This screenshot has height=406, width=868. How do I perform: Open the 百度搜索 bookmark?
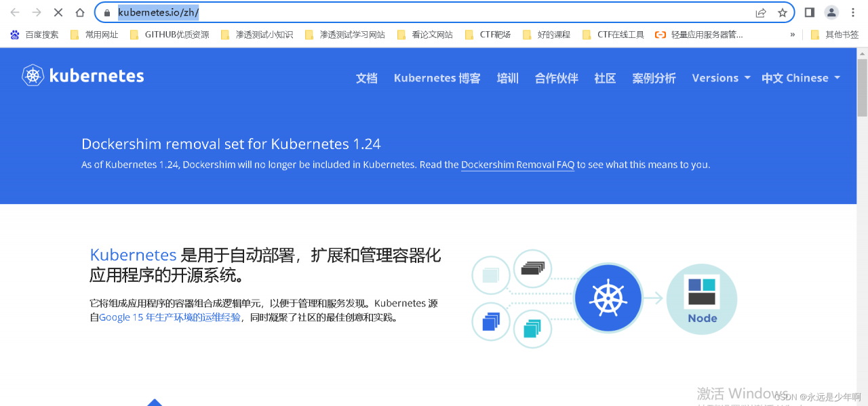tap(35, 35)
